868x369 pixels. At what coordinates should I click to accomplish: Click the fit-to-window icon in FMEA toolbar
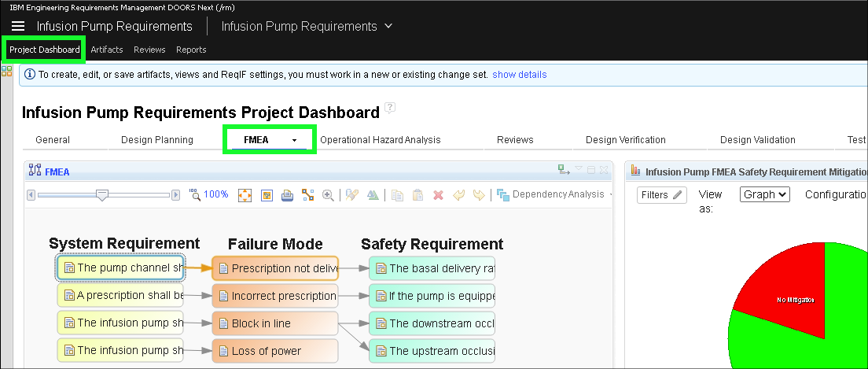[245, 194]
